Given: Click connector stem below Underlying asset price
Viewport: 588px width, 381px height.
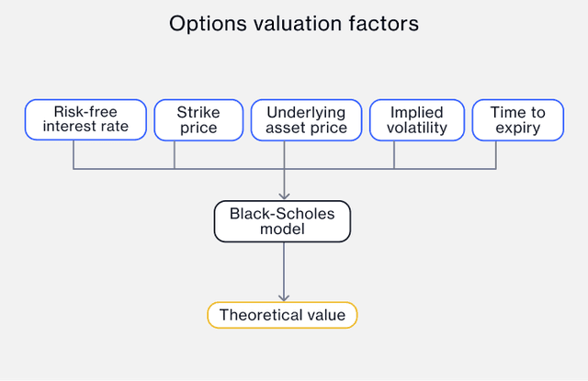Looking at the screenshot, I should [x=284, y=152].
